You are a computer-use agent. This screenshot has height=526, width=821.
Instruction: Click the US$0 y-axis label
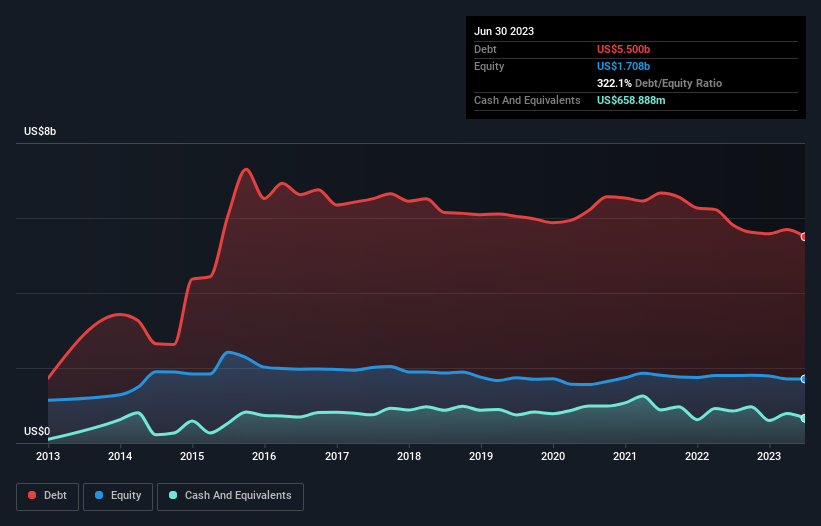[x=37, y=431]
